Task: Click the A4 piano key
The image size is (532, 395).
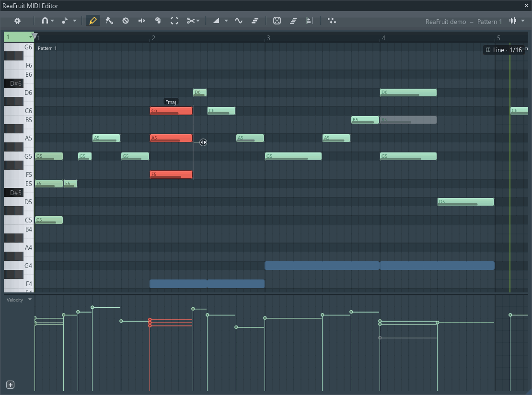Action: tap(19, 247)
